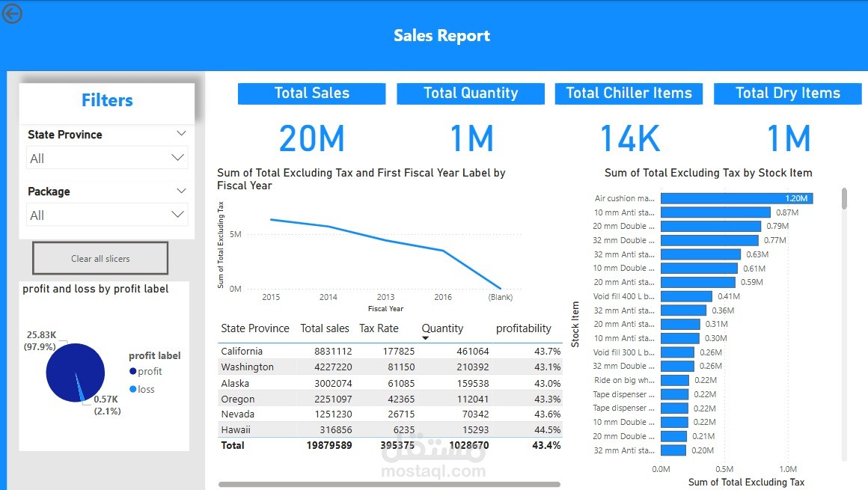868x490 pixels.
Task: Click the back arrow icon
Action: pyautogui.click(x=12, y=13)
